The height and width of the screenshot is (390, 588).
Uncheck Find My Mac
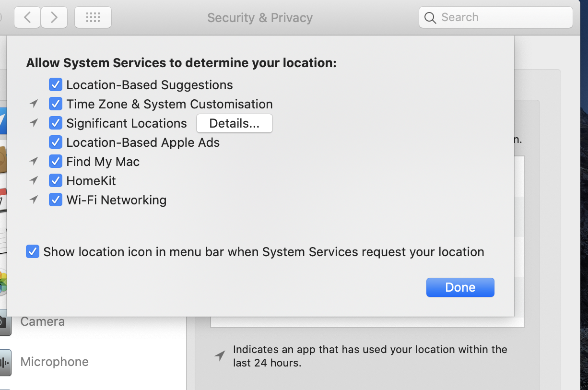coord(56,162)
